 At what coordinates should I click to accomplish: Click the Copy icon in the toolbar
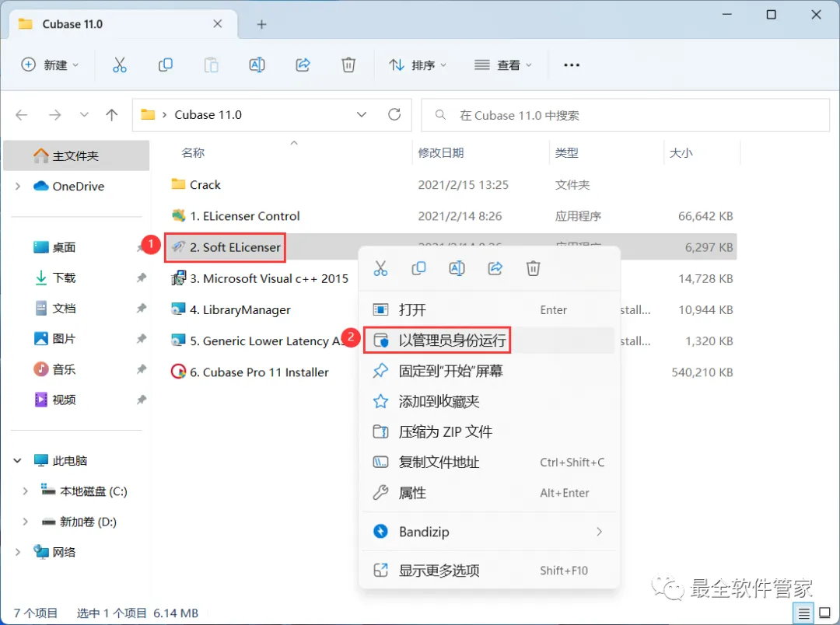165,65
